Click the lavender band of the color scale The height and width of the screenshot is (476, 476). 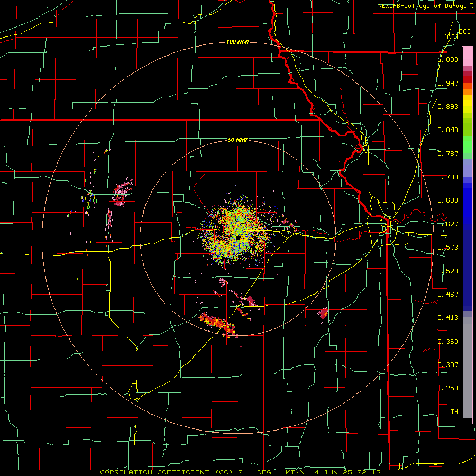tap(467, 168)
